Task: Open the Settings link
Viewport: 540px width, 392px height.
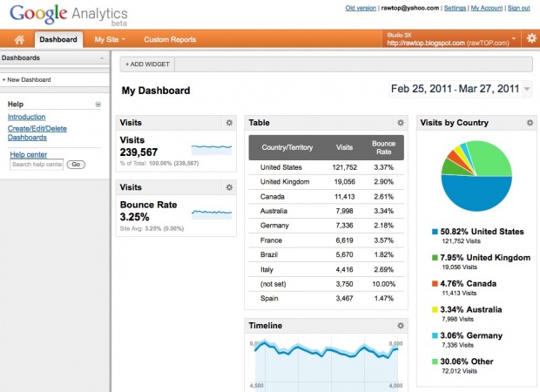Action: click(455, 8)
